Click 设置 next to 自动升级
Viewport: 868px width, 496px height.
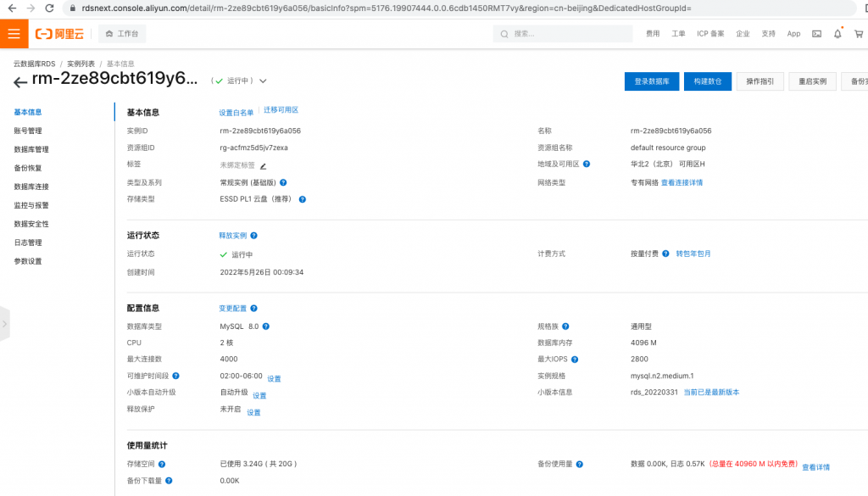point(259,395)
